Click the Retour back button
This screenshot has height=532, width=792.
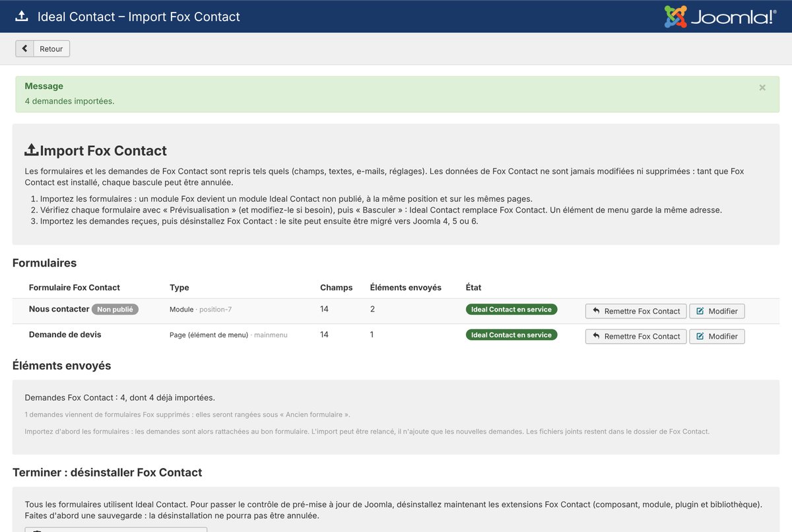[x=43, y=49]
